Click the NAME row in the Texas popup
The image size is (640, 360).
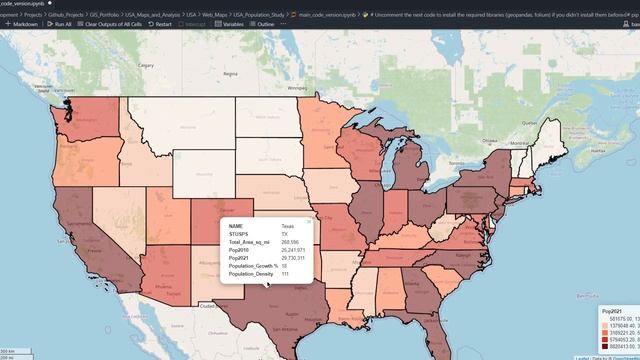[267, 226]
